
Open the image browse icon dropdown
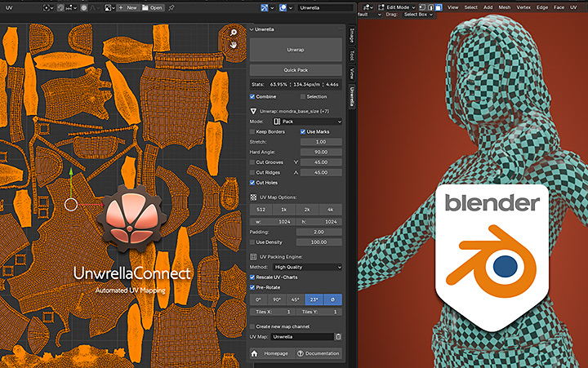tap(109, 7)
